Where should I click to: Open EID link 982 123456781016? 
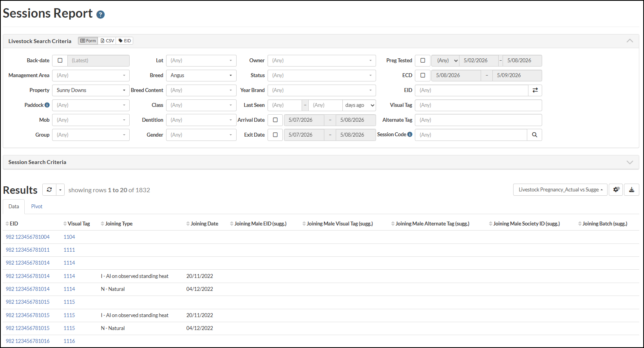point(28,341)
